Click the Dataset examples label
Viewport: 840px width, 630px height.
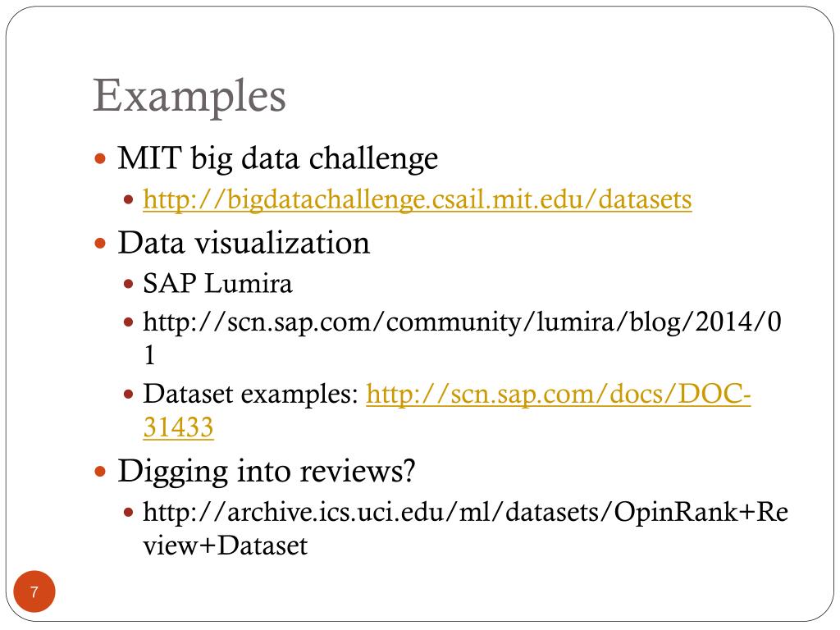(x=250, y=395)
